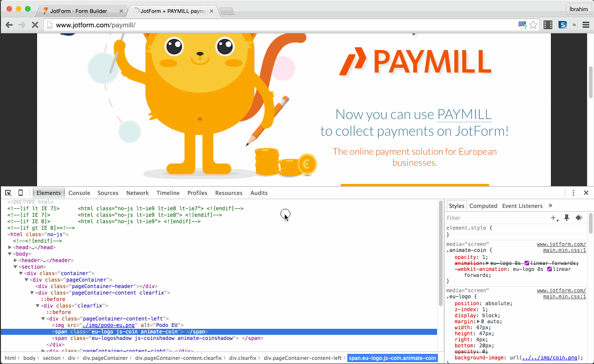The image size is (594, 364).
Task: Show the Computed styles tab
Action: (483, 206)
